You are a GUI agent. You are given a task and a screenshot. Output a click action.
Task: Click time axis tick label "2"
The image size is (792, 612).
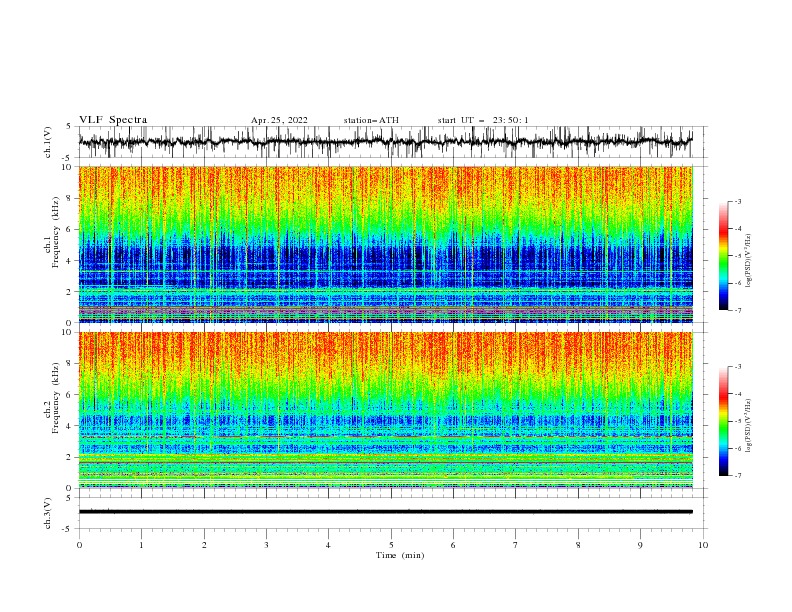(x=204, y=545)
